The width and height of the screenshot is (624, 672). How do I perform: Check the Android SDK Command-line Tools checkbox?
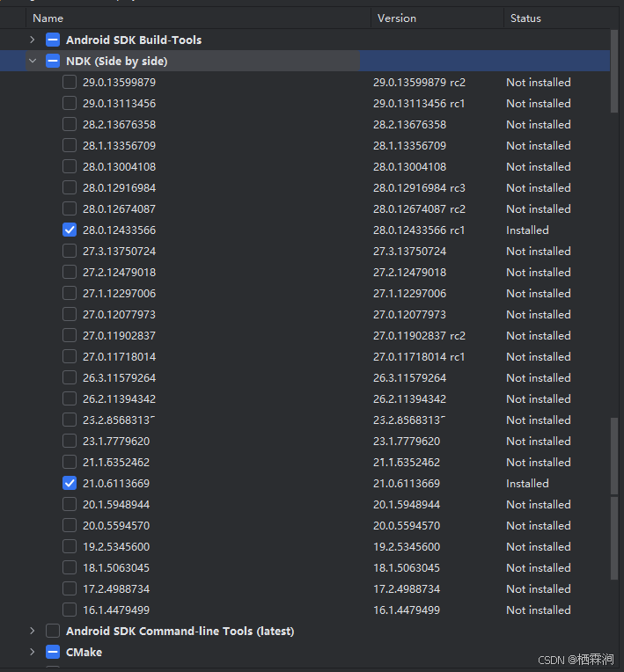pyautogui.click(x=53, y=631)
